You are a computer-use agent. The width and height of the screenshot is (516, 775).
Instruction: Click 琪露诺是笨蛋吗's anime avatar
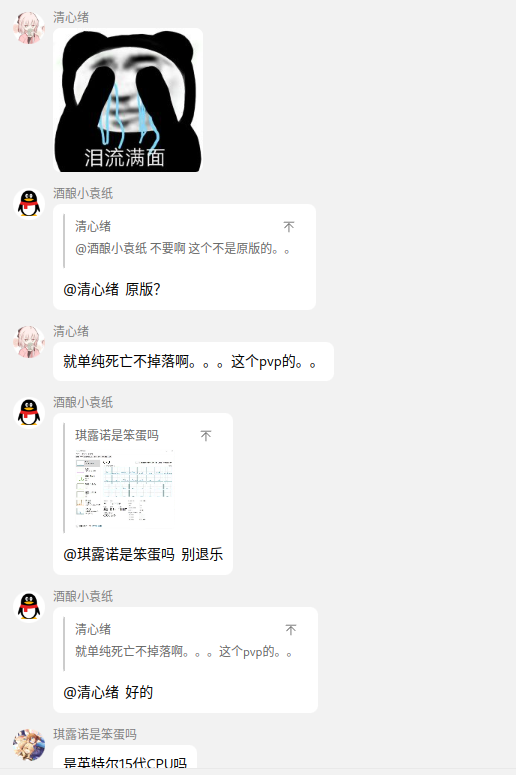[29, 744]
